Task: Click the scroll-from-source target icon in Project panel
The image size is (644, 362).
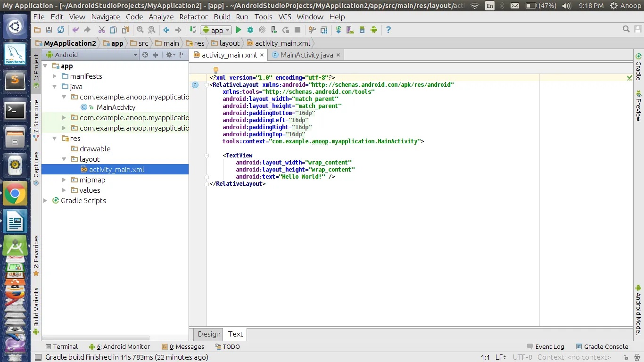Action: 145,55
